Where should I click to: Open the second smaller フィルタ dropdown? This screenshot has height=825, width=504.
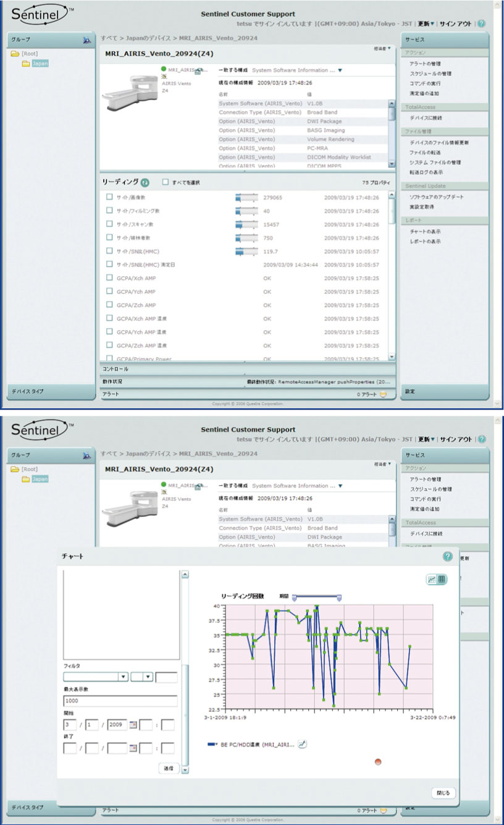[x=141, y=677]
